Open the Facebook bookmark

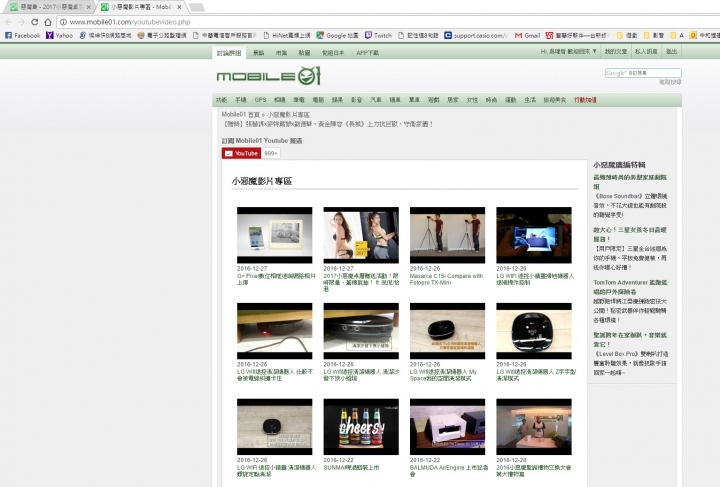(22, 35)
